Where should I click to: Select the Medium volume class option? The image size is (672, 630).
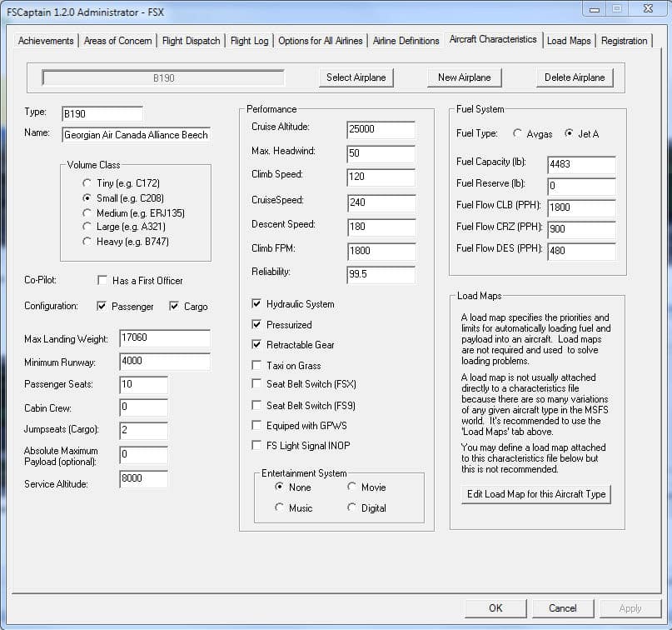tap(87, 212)
